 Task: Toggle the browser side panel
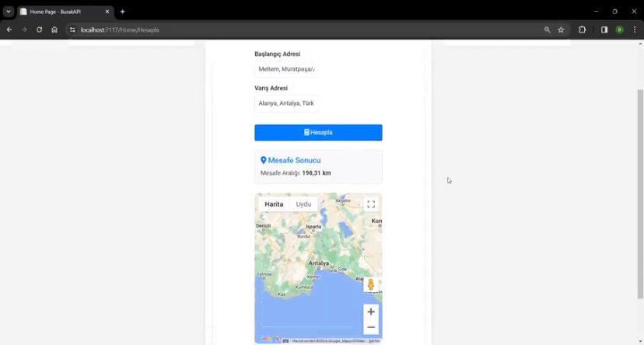pos(604,30)
